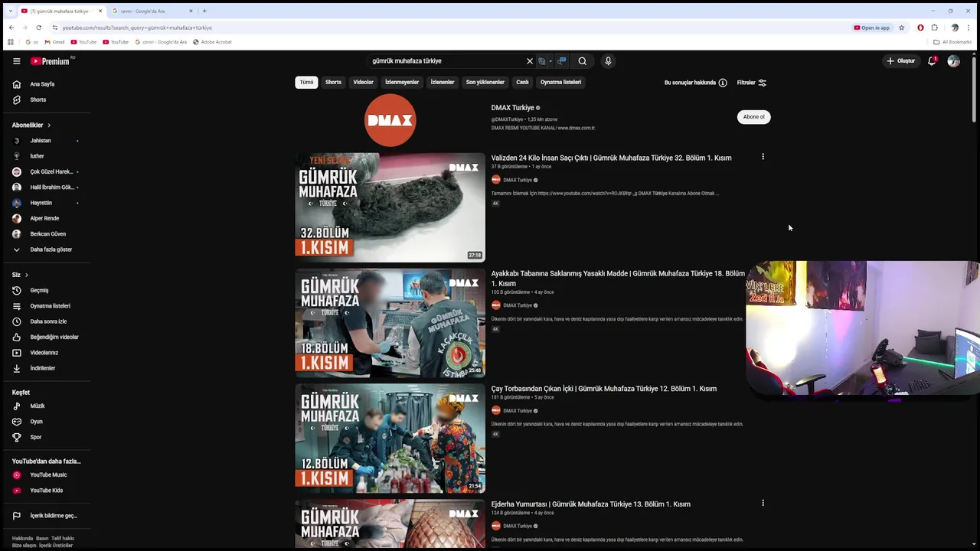Open YouTube Kids link
Image resolution: width=980 pixels, height=551 pixels.
point(47,491)
